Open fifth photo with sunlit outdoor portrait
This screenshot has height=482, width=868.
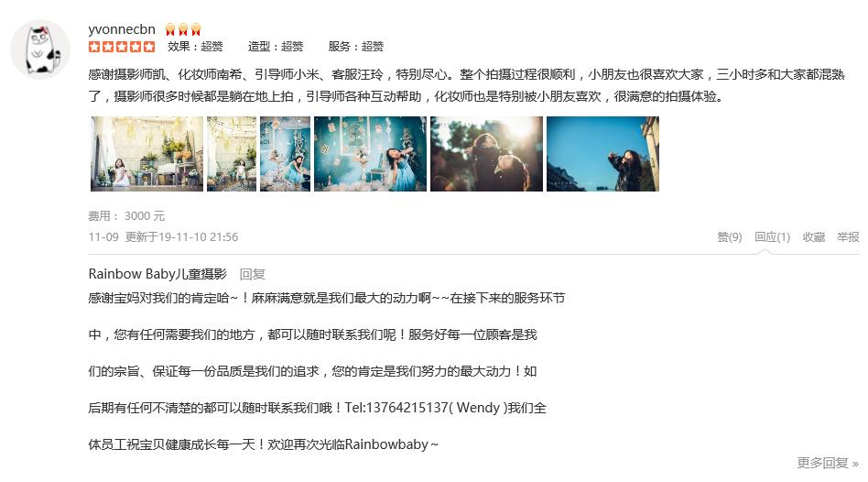coord(486,154)
